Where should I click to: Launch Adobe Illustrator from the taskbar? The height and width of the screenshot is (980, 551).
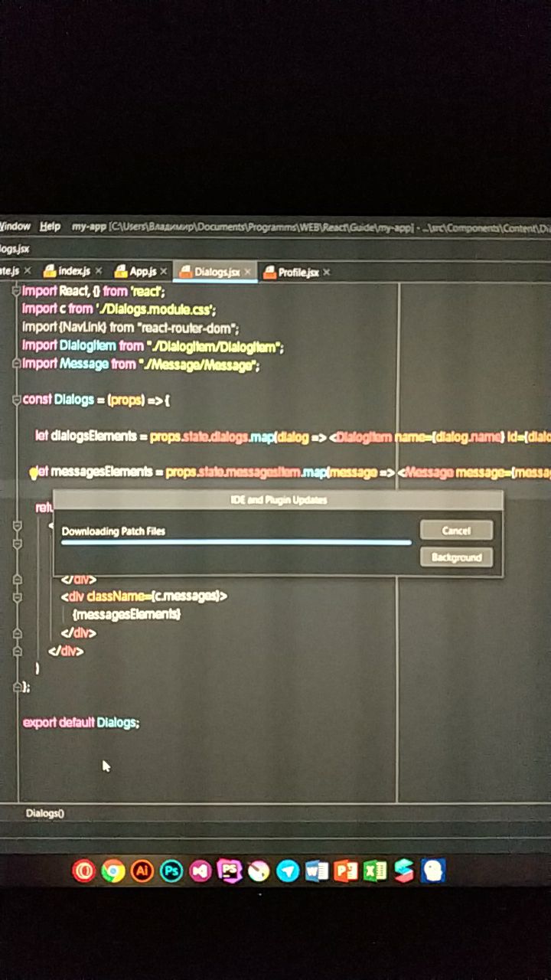pyautogui.click(x=142, y=871)
